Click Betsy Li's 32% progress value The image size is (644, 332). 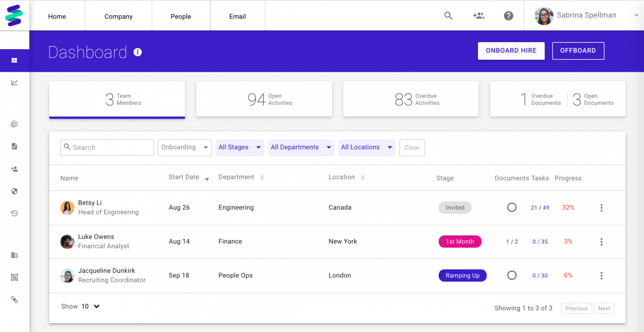(568, 207)
